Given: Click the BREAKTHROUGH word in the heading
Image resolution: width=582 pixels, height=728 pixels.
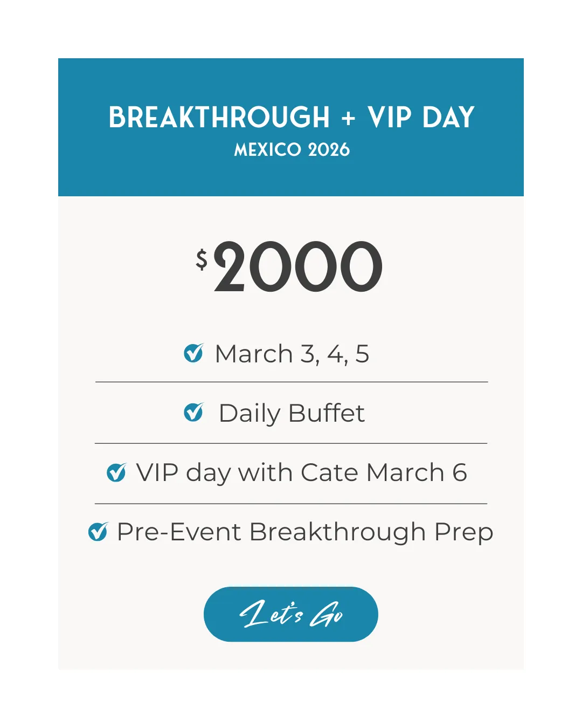Looking at the screenshot, I should [219, 118].
